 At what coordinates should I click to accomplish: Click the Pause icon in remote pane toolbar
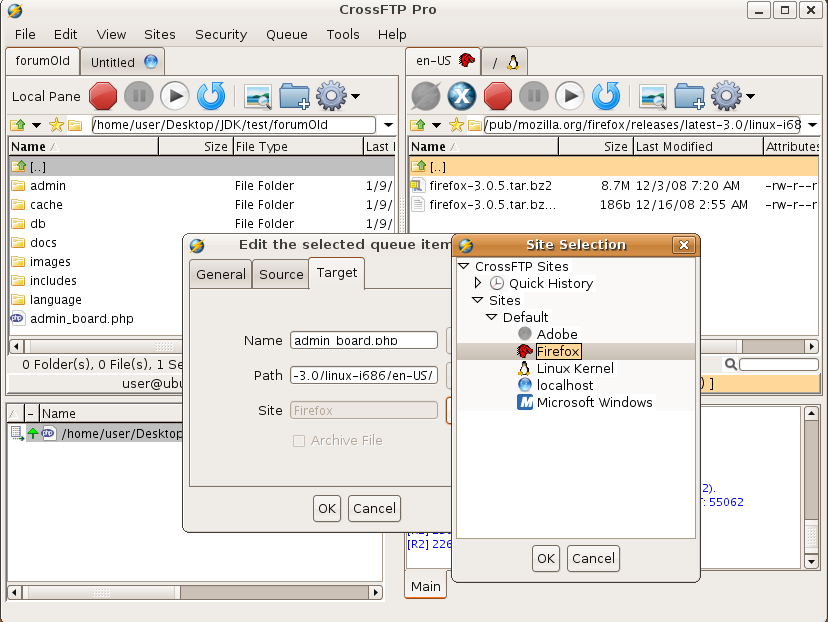click(x=534, y=96)
